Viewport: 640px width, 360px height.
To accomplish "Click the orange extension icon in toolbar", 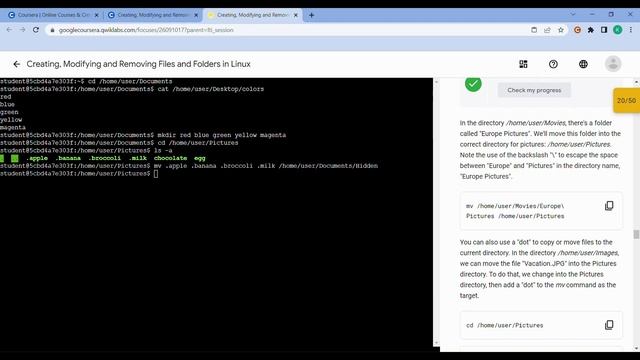I will [x=577, y=30].
